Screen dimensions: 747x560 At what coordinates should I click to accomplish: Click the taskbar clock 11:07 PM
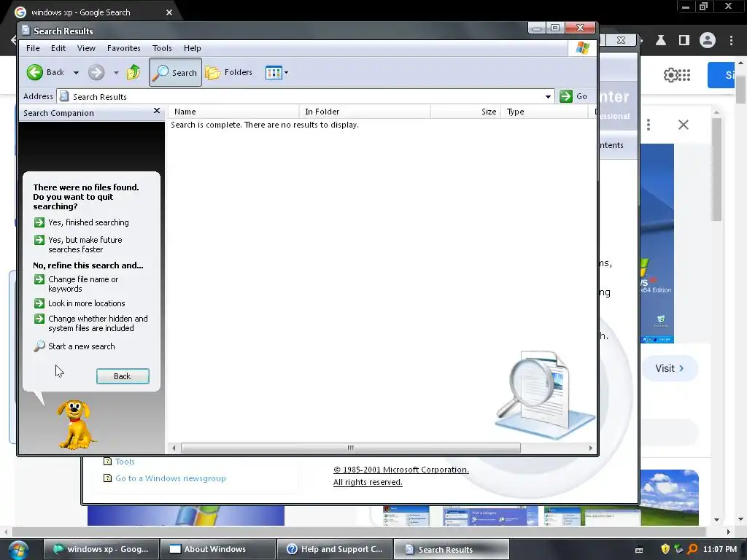pyautogui.click(x=720, y=549)
